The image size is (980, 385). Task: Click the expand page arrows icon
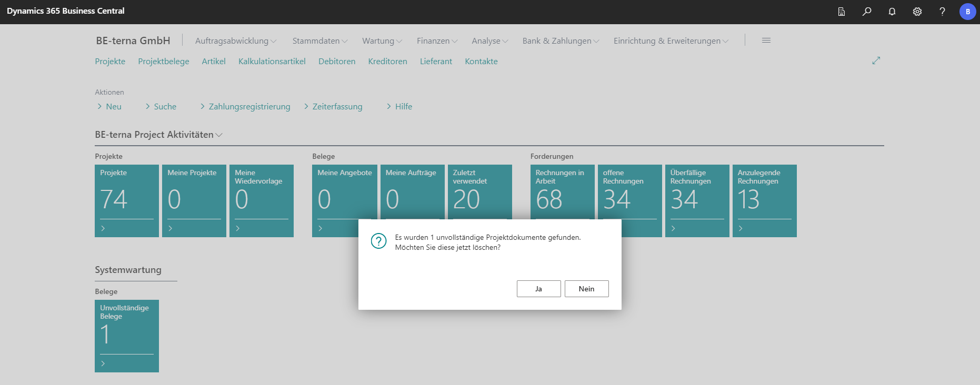[x=876, y=61]
